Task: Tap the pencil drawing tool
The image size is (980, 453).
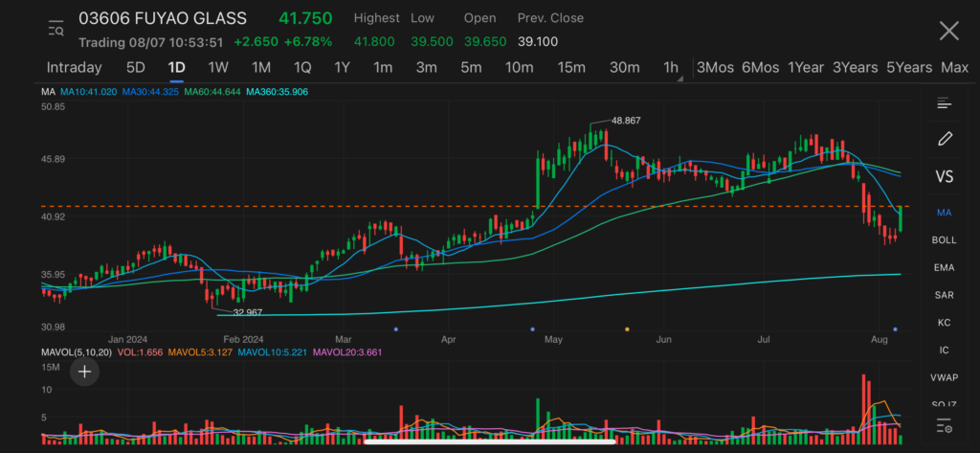Action: [x=944, y=139]
